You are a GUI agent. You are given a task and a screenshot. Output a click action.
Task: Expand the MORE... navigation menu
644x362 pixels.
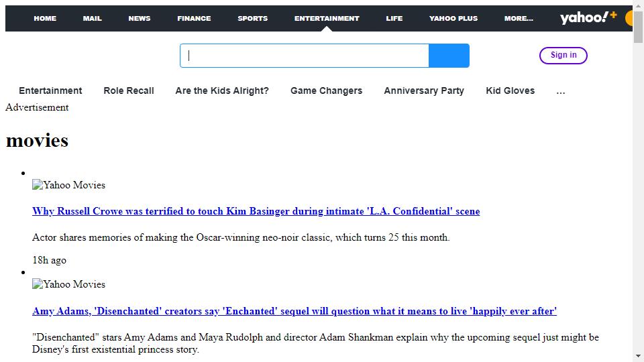tap(519, 19)
